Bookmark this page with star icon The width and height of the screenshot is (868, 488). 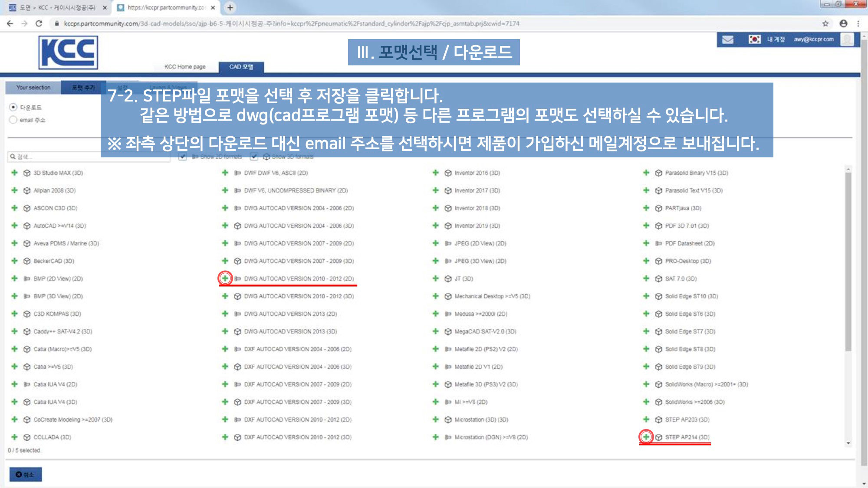[x=825, y=23]
